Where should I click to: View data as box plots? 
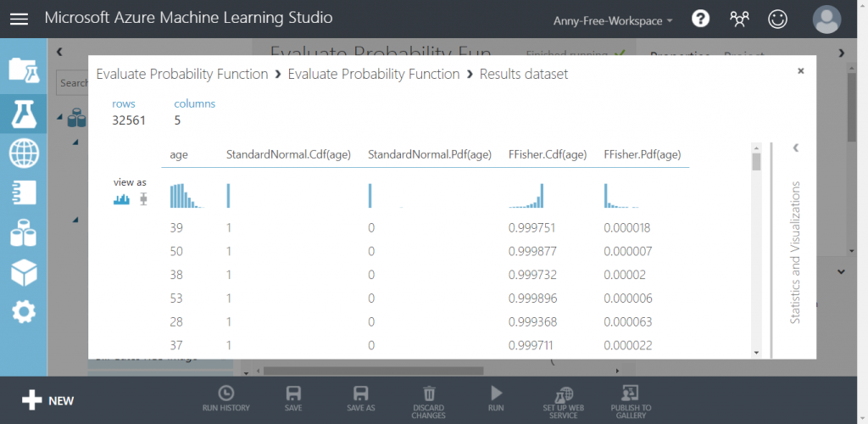tap(144, 199)
